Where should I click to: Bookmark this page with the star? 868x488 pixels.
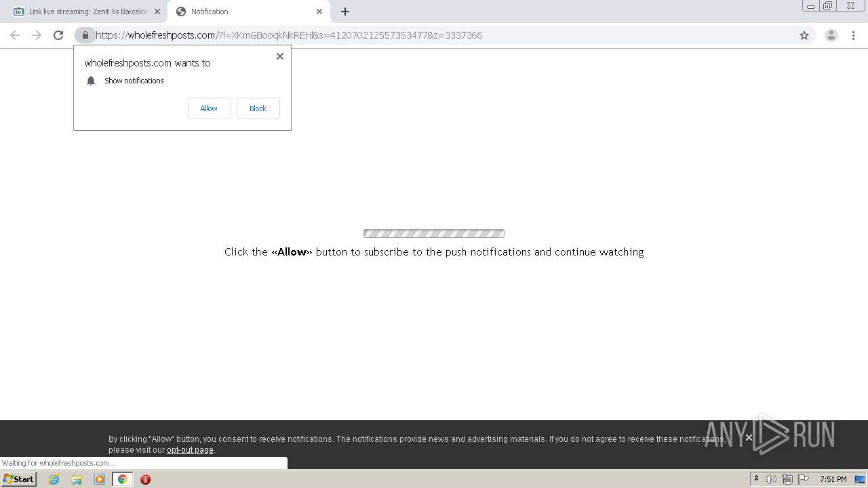[x=804, y=35]
